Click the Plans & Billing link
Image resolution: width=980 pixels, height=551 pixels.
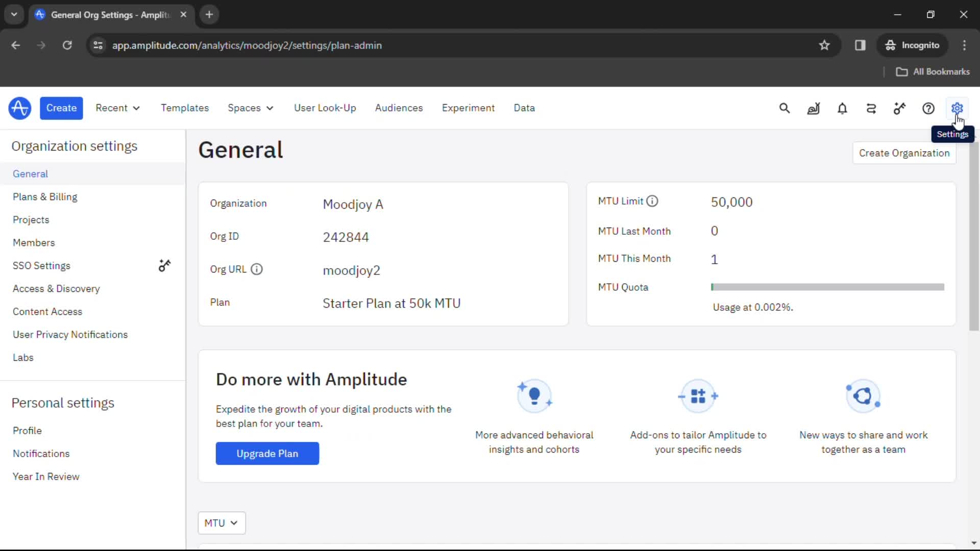point(45,196)
